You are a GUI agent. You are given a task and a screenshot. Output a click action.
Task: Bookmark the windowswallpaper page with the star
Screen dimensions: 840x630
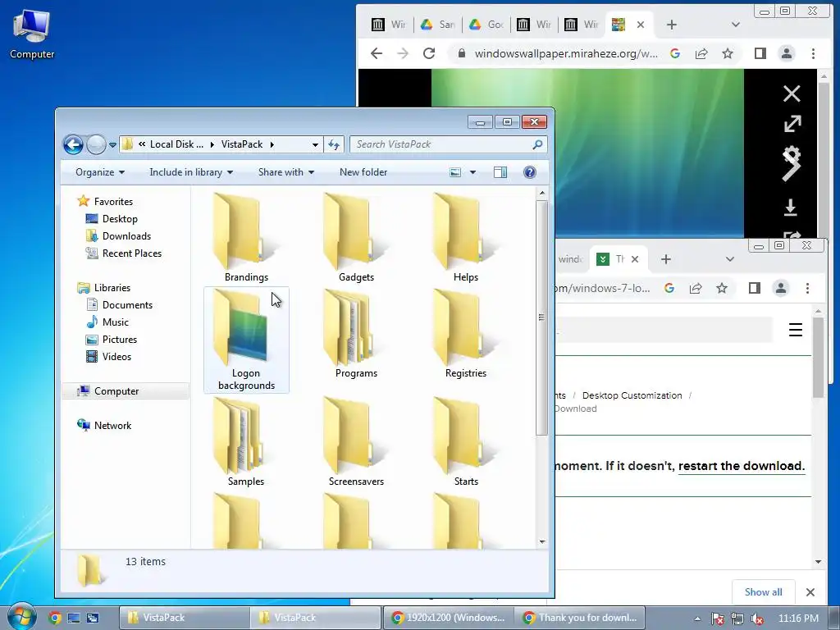(727, 53)
